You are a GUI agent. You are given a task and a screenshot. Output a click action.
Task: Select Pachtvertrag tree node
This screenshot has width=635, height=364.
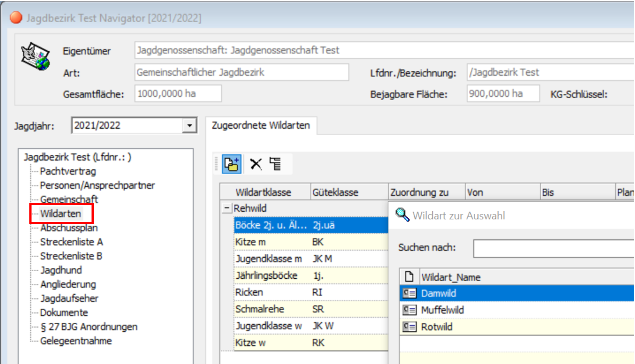(x=68, y=171)
